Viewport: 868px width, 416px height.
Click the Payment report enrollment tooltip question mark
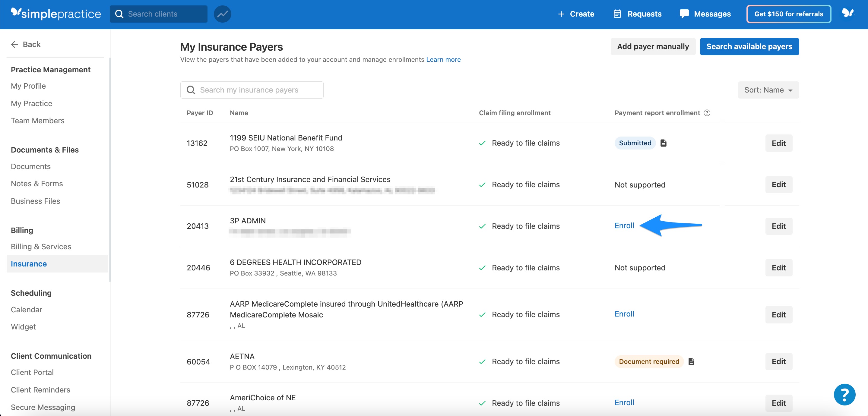708,113
